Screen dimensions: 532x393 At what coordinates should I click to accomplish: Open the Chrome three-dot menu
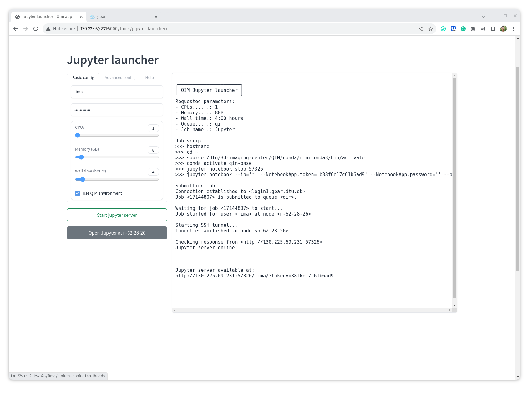[x=513, y=29]
